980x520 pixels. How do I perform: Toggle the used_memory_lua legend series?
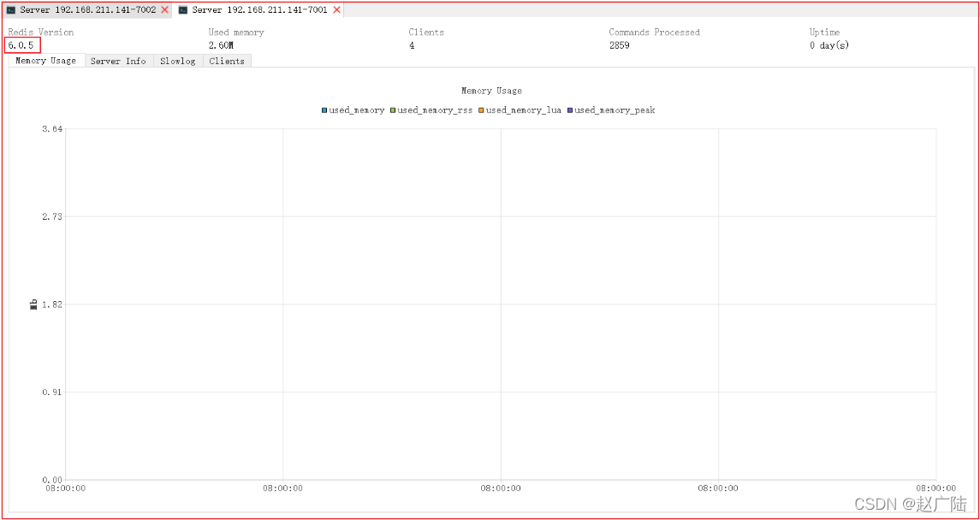click(x=520, y=109)
